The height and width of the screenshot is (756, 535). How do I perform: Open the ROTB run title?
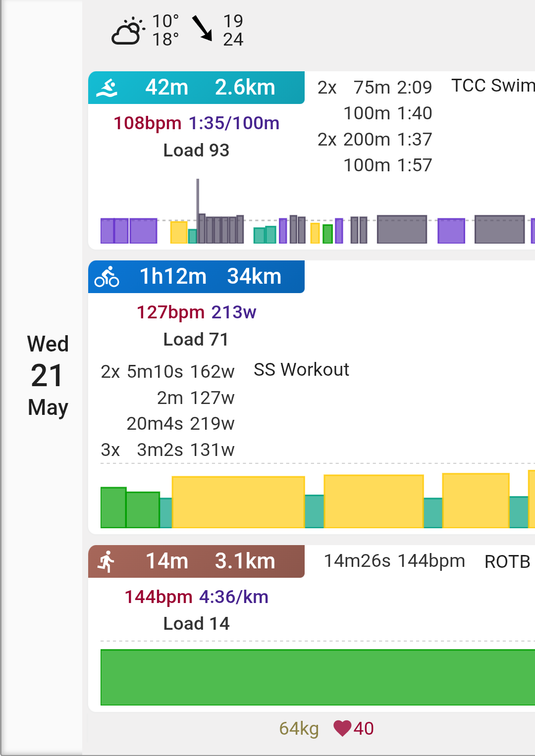507,562
